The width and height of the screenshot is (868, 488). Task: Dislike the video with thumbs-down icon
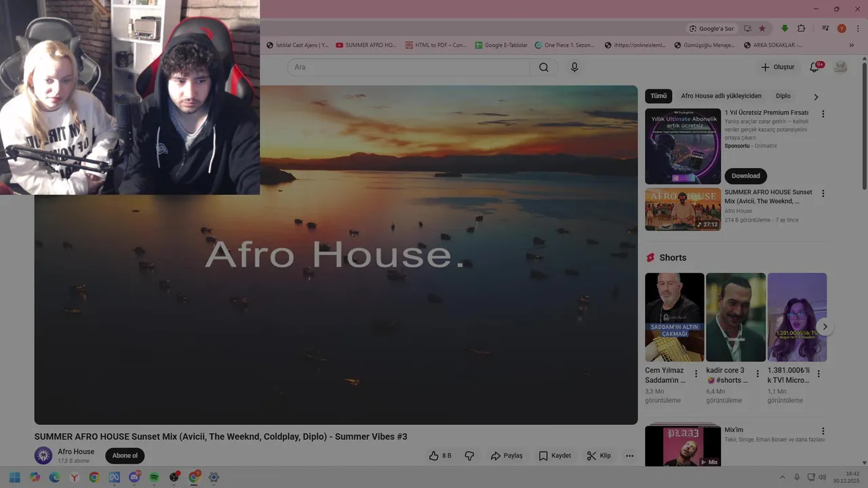coord(469,455)
